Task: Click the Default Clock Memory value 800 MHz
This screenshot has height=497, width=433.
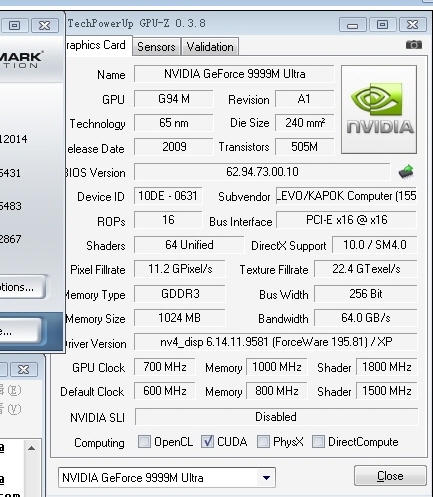Action: pyautogui.click(x=277, y=391)
